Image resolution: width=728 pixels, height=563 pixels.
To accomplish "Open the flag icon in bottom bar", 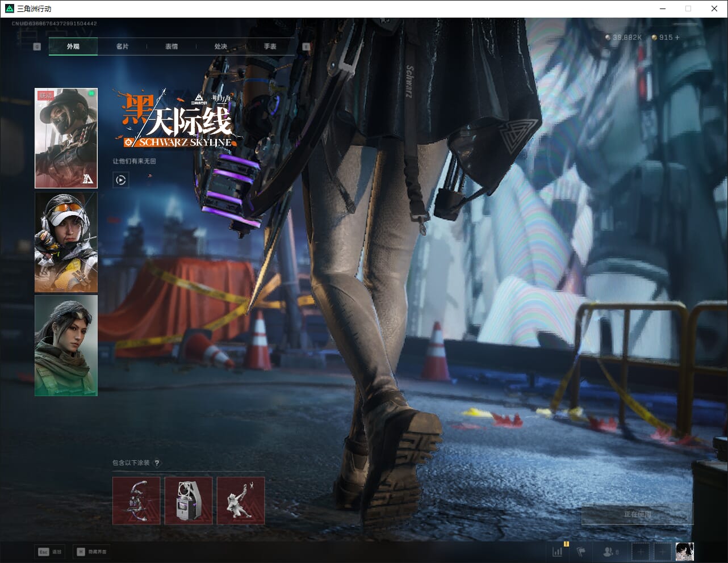I will (x=581, y=551).
